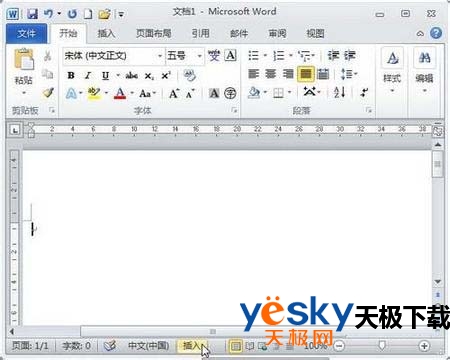
Task: Click the Format Painter brush icon
Action: coord(48,93)
